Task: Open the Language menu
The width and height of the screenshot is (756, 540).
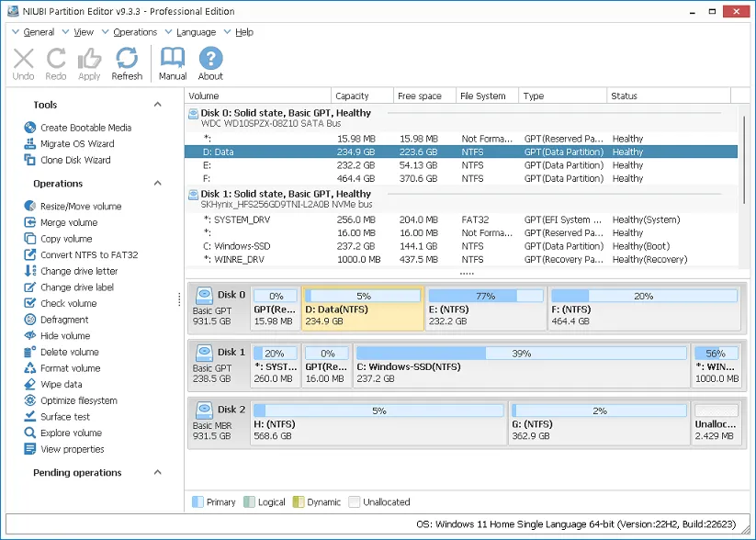Action: [196, 32]
